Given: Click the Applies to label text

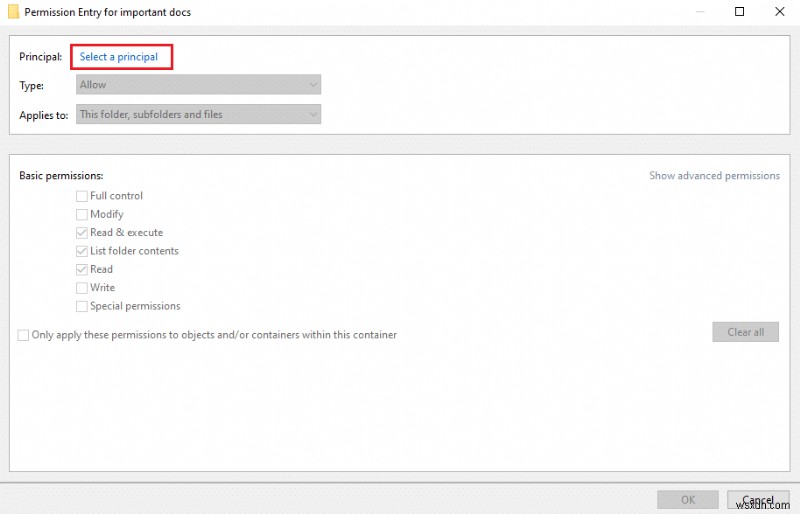Looking at the screenshot, I should pos(44,115).
